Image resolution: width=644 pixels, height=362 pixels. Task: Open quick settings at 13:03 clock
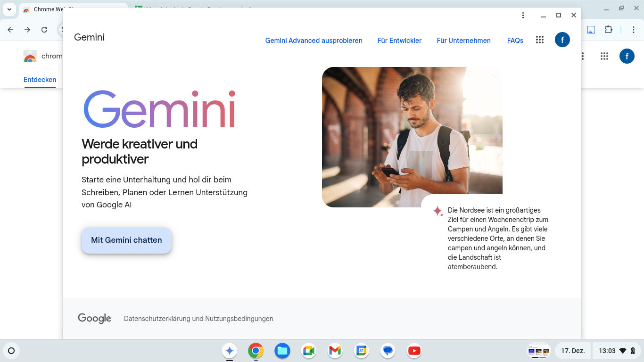coord(617,351)
